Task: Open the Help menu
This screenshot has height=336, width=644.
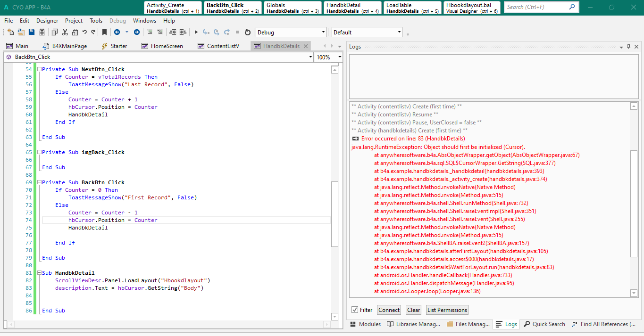Action: click(169, 21)
